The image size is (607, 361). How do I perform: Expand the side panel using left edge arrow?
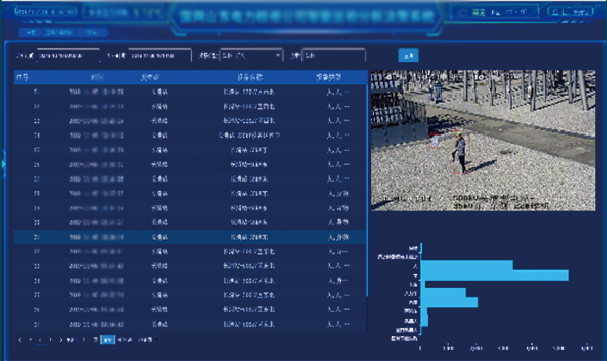[x=3, y=164]
